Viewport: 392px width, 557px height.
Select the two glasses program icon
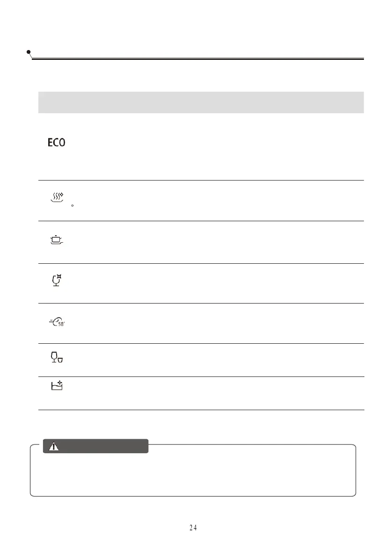[57, 358]
